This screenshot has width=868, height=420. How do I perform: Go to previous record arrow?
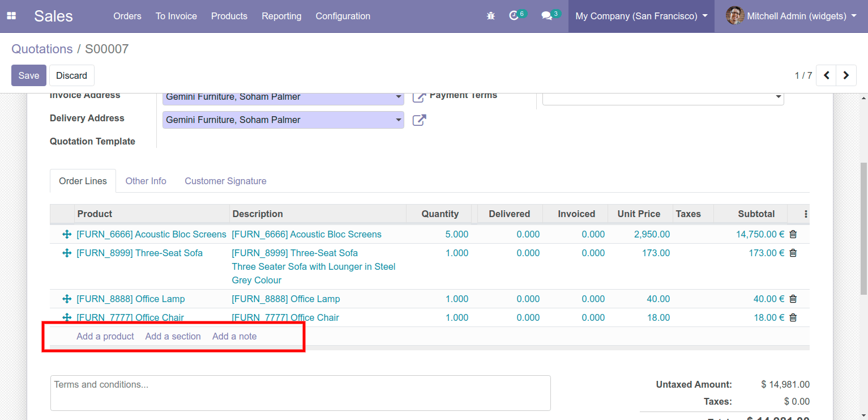tap(827, 75)
